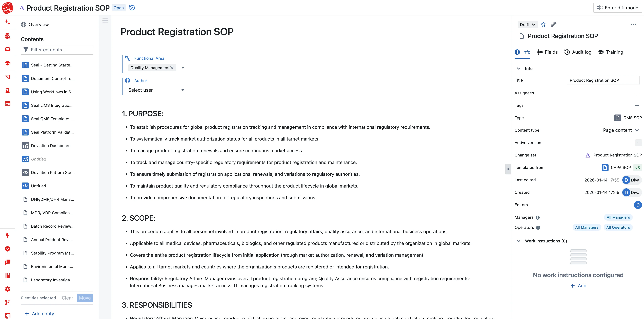This screenshot has width=644, height=319.
Task: Toggle the contents panel hamburger handle
Action: point(105,20)
